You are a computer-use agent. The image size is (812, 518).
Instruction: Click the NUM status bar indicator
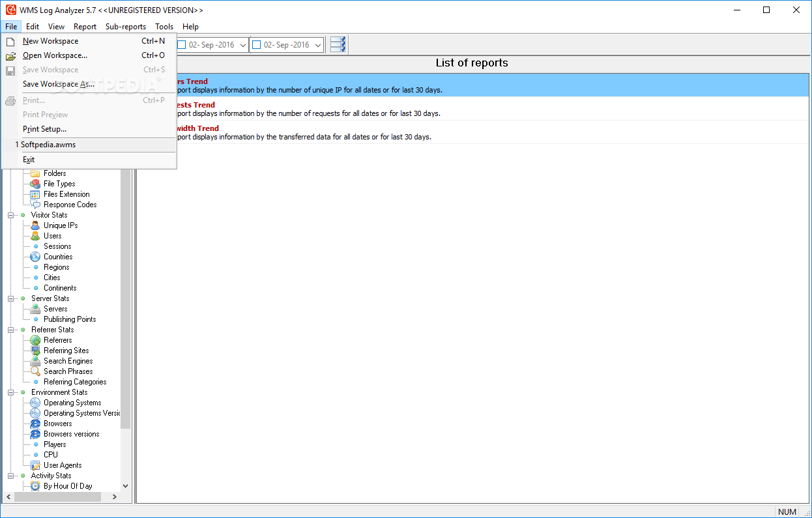787,512
